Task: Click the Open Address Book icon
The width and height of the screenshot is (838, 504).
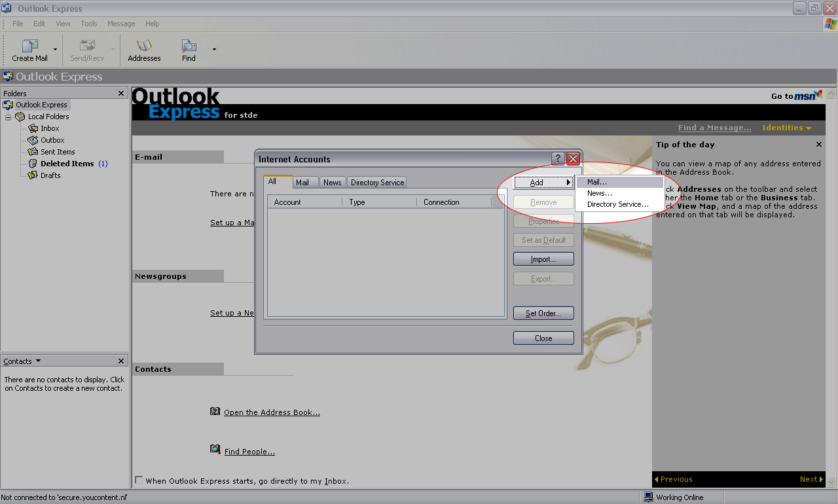Action: (215, 411)
